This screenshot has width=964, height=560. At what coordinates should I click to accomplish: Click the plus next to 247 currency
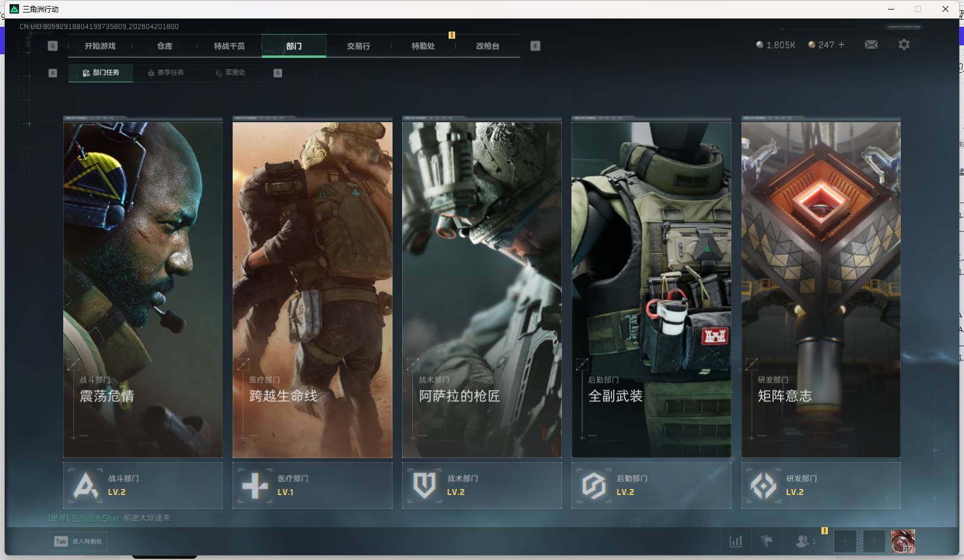pyautogui.click(x=841, y=45)
